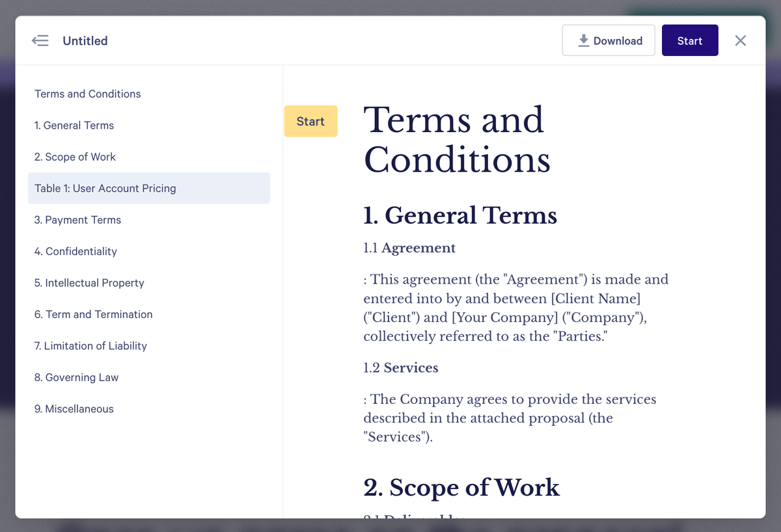Select Table 1: User Account Pricing entry
The width and height of the screenshot is (781, 532).
(x=149, y=188)
